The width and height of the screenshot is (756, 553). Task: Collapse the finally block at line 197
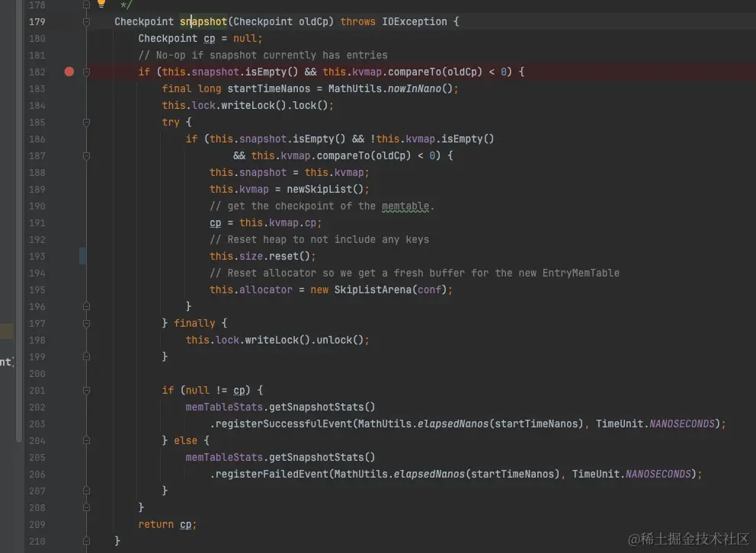86,323
